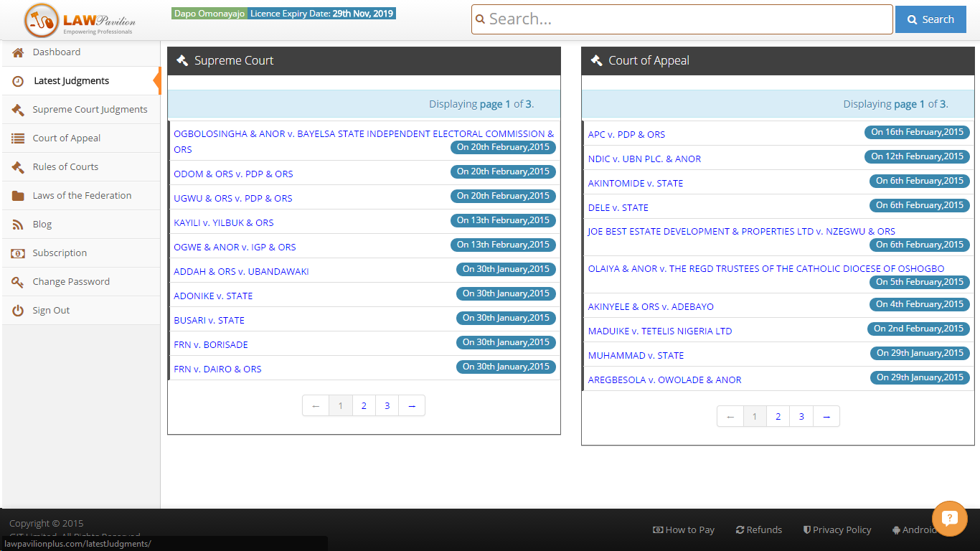Click the Dashboard home icon
Screen dimensions: 980x551
point(18,52)
